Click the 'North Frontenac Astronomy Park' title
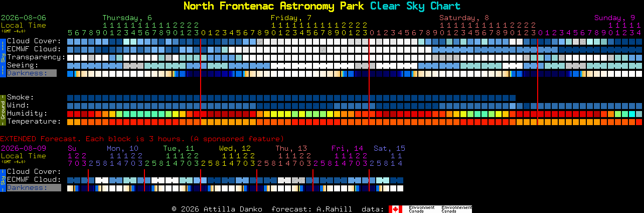This screenshot has height=213, width=644. pyautogui.click(x=275, y=6)
